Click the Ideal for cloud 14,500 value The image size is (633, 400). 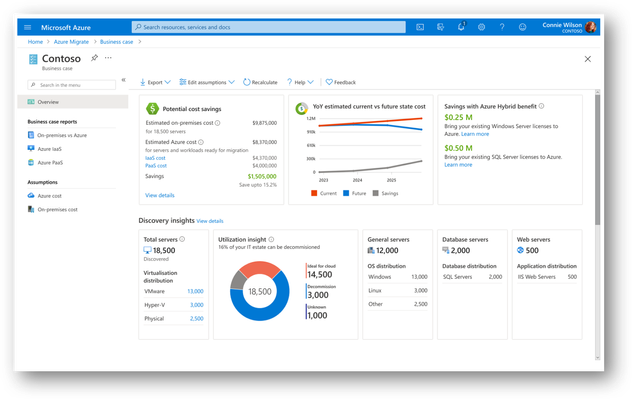click(320, 274)
